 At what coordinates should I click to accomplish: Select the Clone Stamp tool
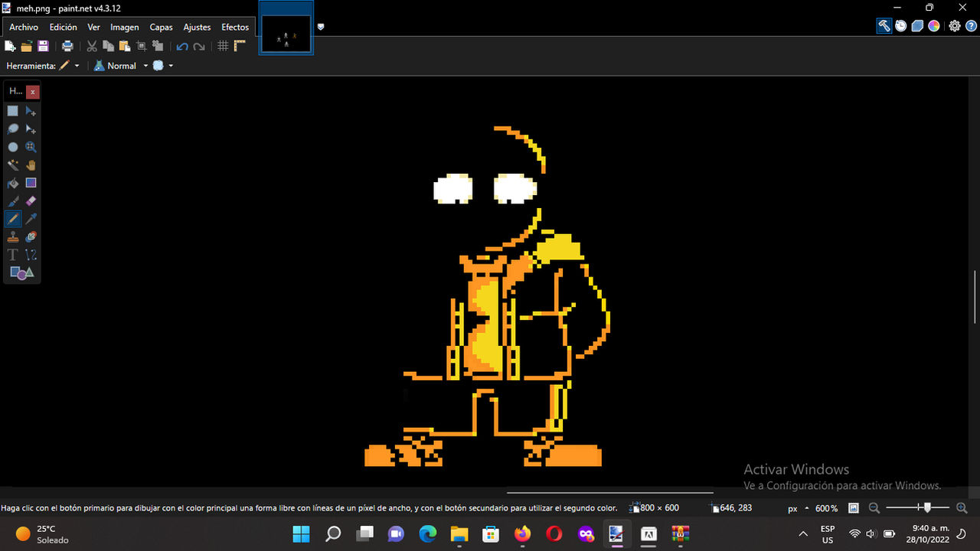tap(13, 236)
